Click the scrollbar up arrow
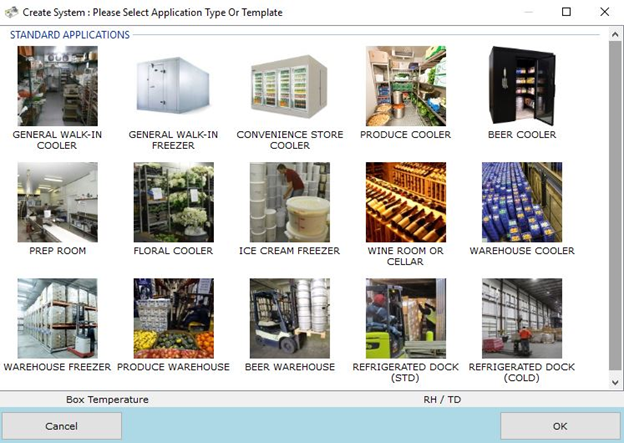Screen dimensions: 624x443 [x=615, y=35]
